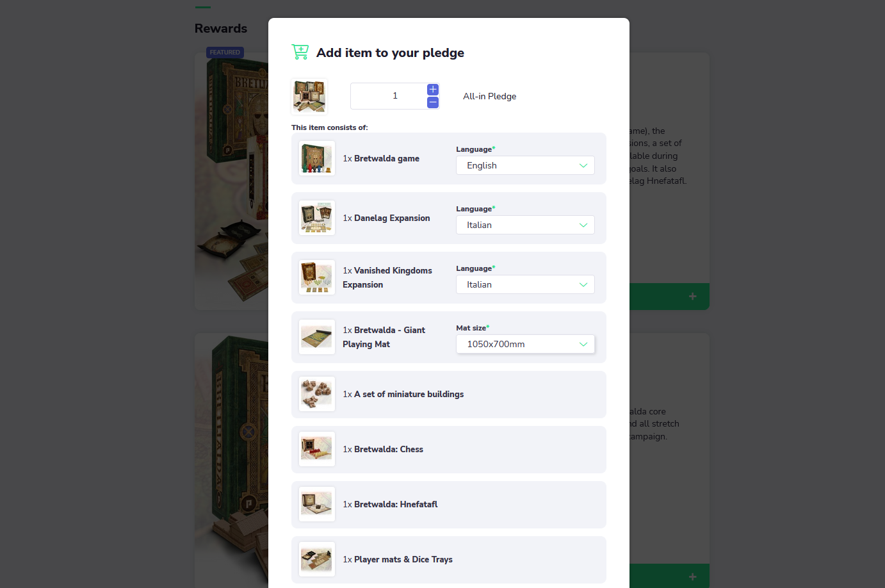Click the green shopping cart icon
The width and height of the screenshot is (885, 588).
click(300, 52)
